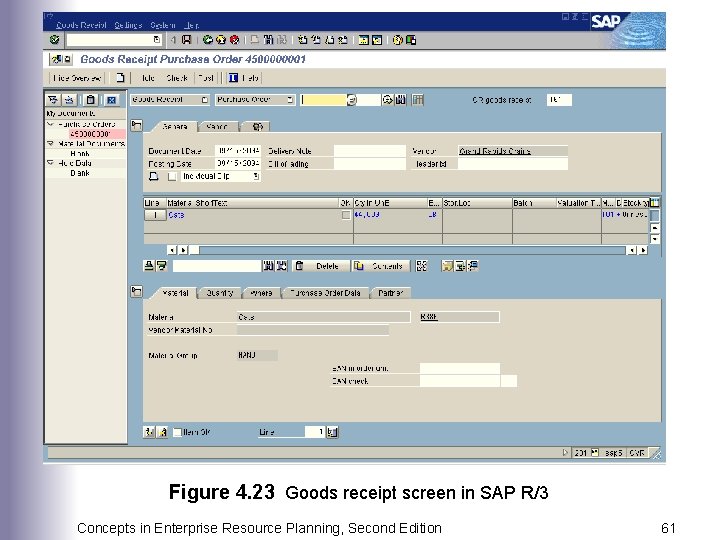Click the Delivery Note input field
The height and width of the screenshot is (540, 720).
click(x=369, y=151)
